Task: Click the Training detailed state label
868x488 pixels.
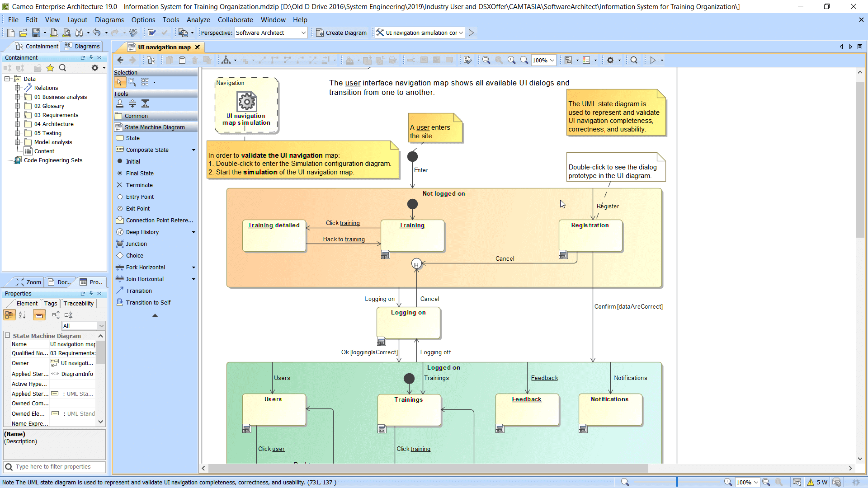Action: [x=274, y=225]
